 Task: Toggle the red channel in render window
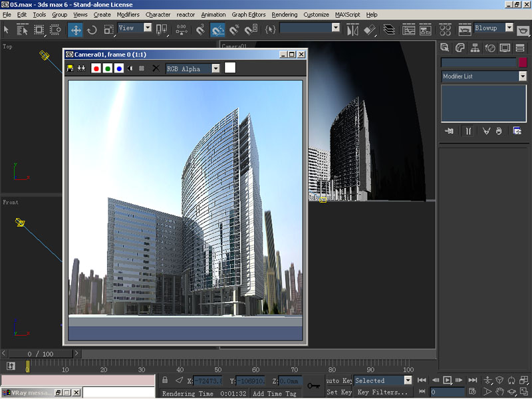[x=96, y=68]
